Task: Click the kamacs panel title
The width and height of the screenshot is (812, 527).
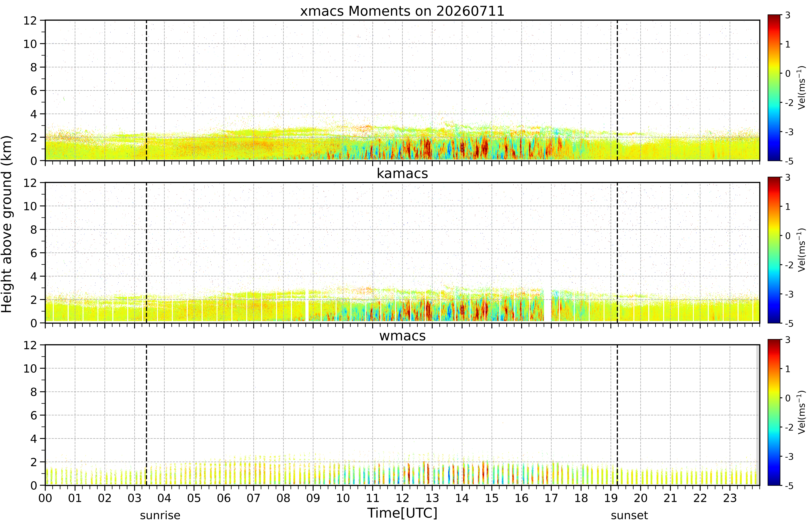Action: click(x=402, y=174)
